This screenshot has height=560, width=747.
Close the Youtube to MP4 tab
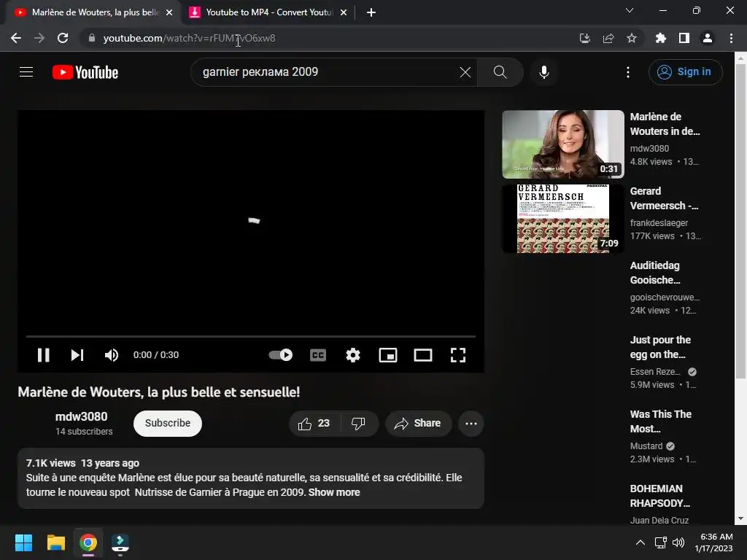coord(344,12)
